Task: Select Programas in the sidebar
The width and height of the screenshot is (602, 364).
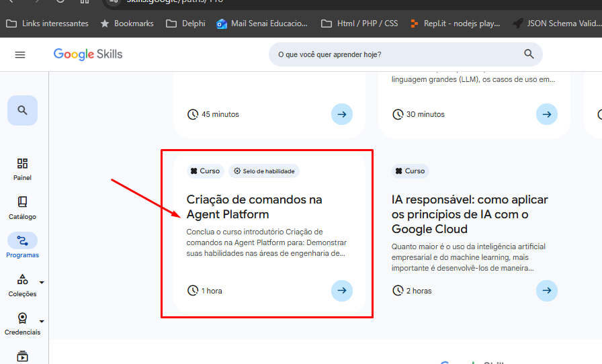Action: click(22, 245)
